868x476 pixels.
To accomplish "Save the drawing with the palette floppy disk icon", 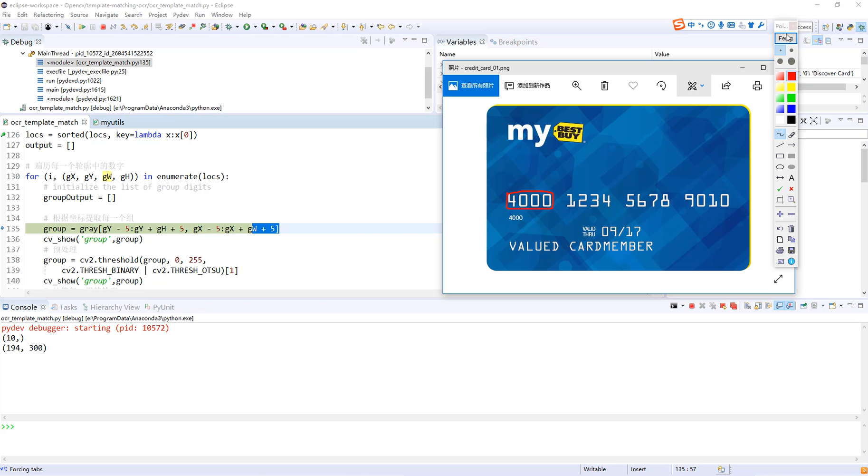I will [792, 250].
